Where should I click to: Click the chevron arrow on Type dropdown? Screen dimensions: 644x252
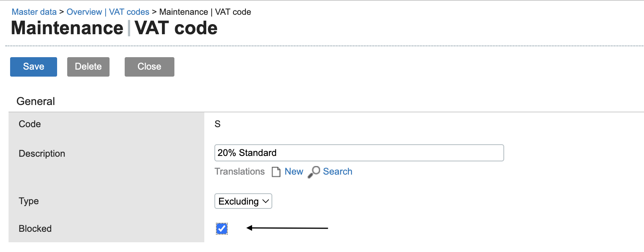(x=266, y=201)
